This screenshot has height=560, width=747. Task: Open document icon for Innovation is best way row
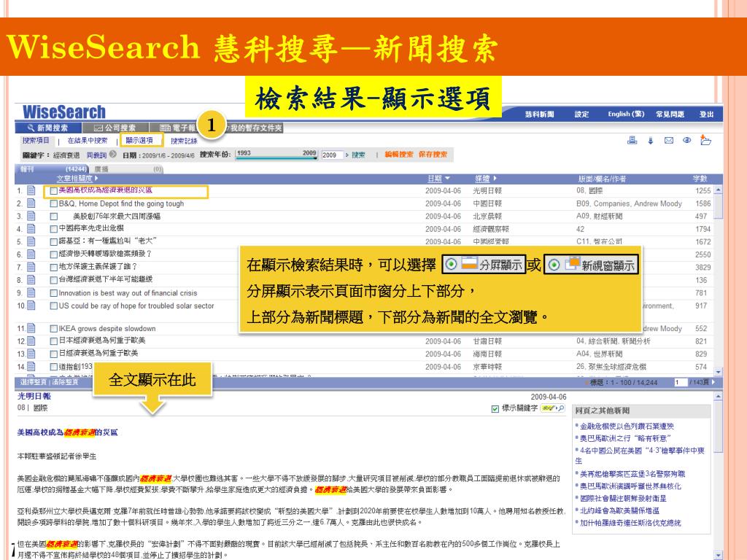click(31, 293)
